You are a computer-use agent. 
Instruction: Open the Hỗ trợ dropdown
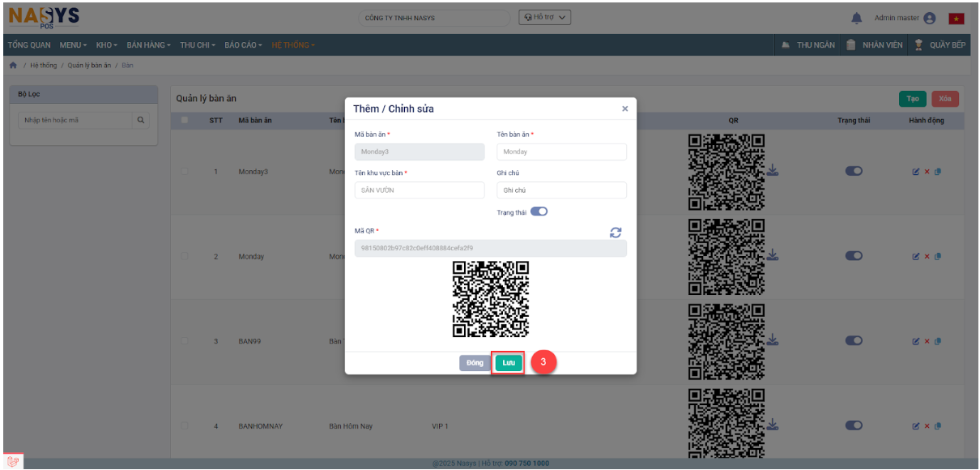pos(544,17)
